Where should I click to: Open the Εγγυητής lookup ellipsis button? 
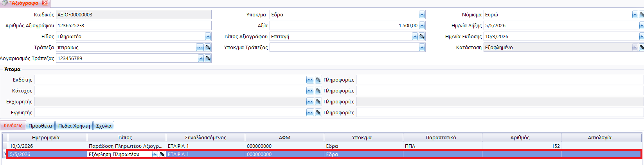tap(310, 113)
